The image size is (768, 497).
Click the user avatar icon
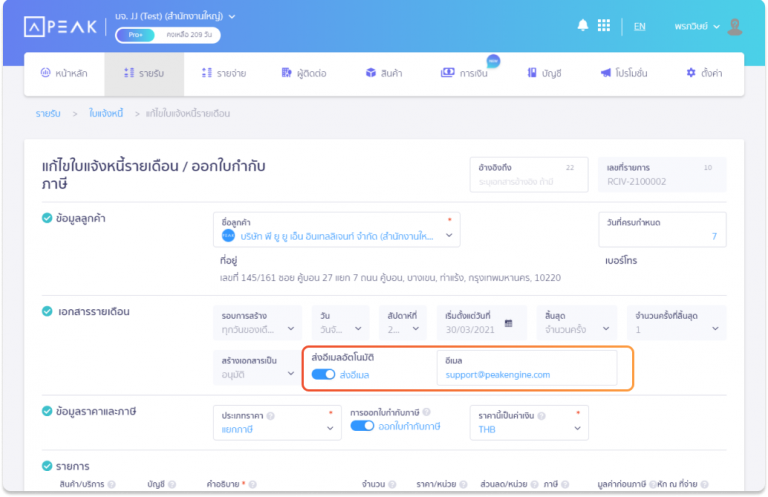coord(734,26)
